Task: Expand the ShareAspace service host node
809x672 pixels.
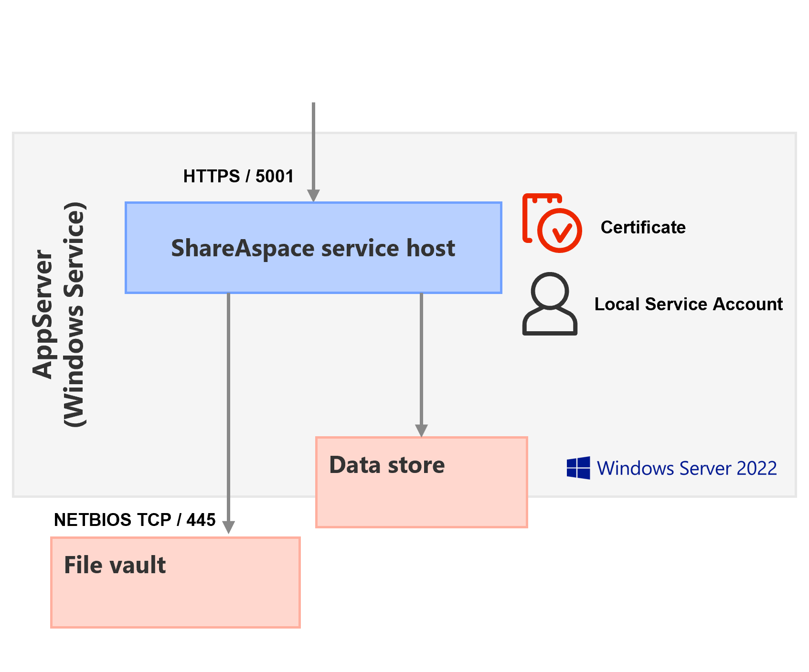Action: (x=314, y=248)
